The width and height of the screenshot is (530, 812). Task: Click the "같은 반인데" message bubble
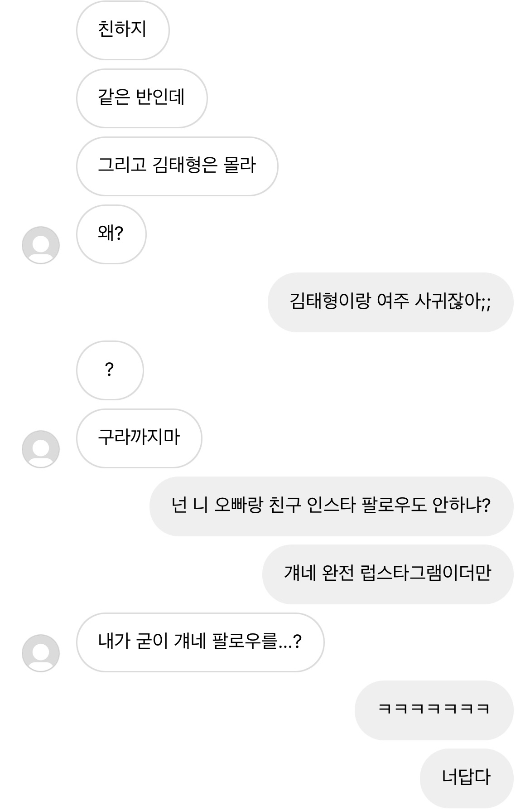pos(141,98)
